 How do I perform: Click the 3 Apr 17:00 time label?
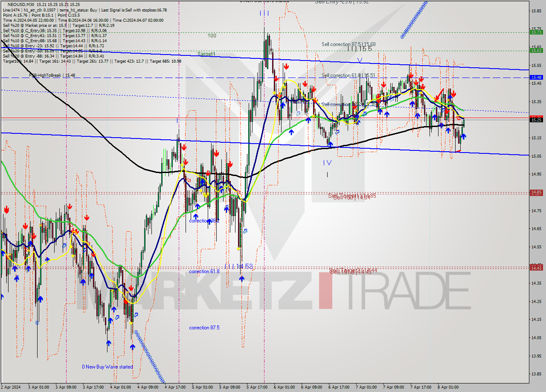coord(94,387)
